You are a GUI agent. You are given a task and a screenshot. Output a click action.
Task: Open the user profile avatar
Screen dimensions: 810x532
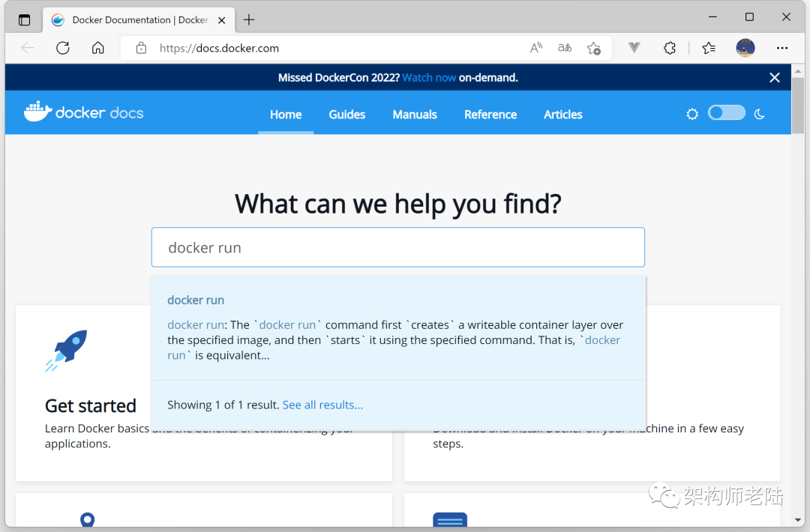[745, 48]
